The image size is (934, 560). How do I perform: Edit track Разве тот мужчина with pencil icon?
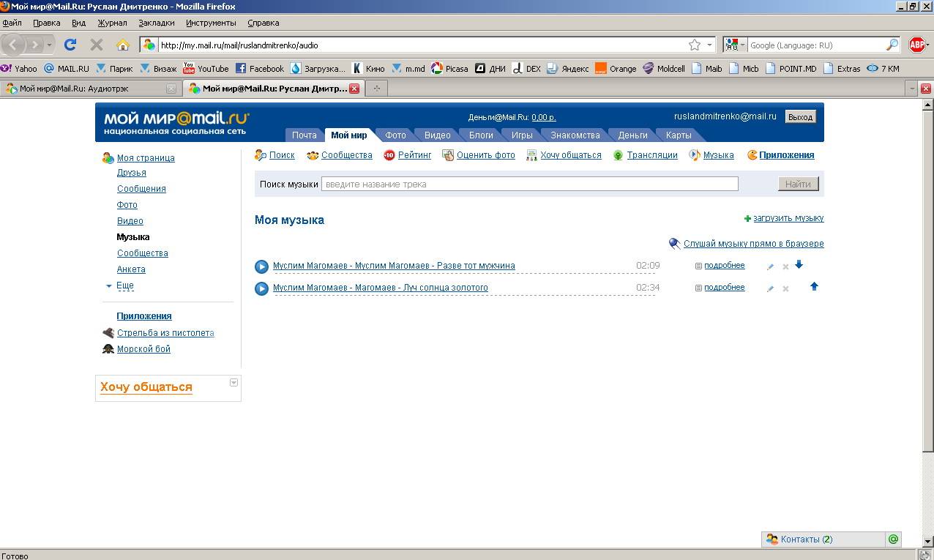click(770, 266)
